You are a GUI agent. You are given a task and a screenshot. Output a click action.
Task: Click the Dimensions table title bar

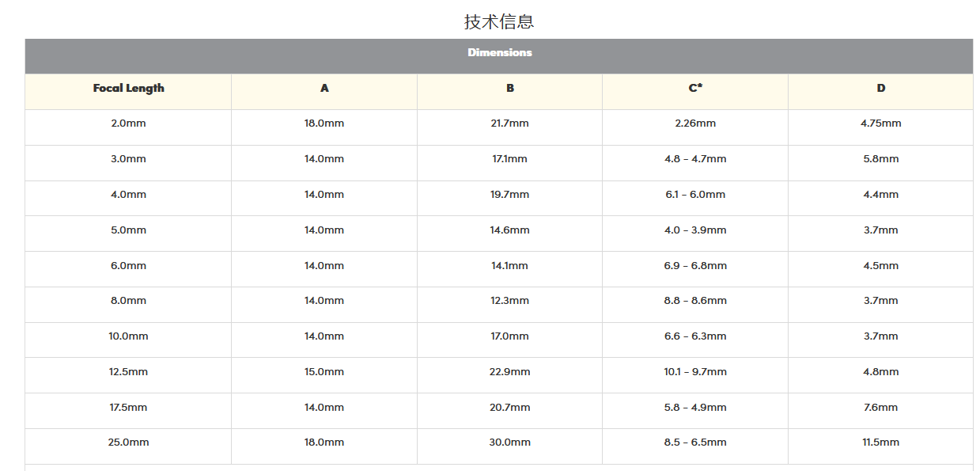pos(499,53)
